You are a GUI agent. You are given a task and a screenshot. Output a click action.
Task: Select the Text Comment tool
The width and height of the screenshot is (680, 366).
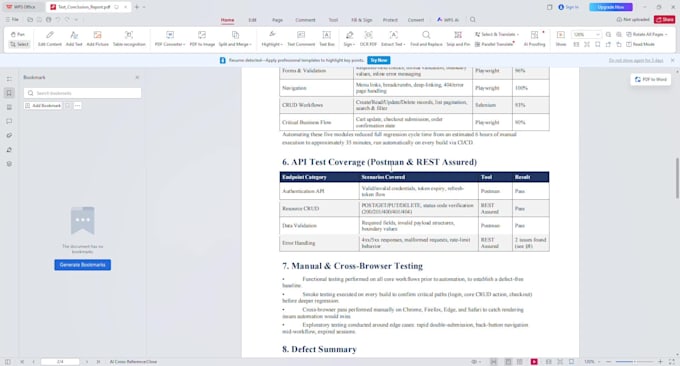(301, 39)
